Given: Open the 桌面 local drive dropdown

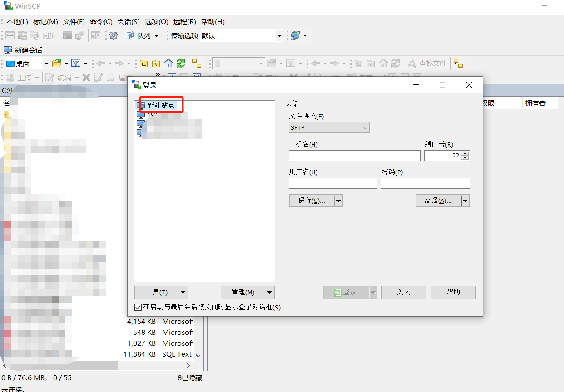Looking at the screenshot, I should [46, 64].
